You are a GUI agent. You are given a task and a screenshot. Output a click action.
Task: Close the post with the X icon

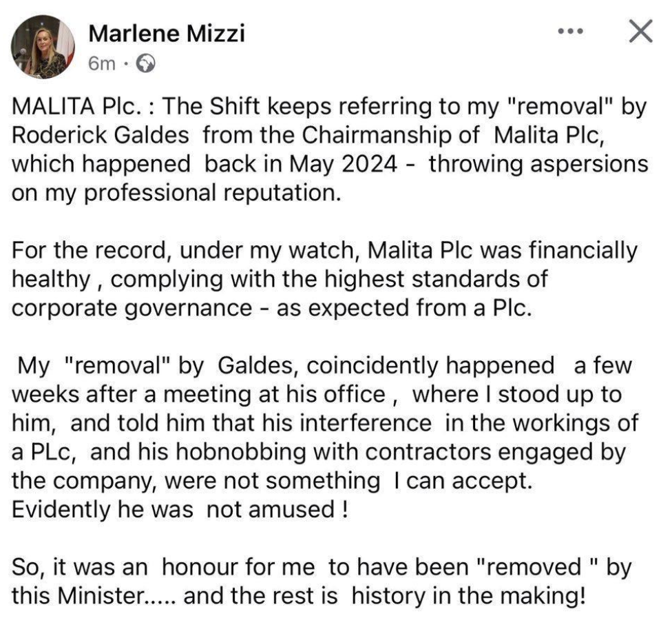click(x=640, y=32)
